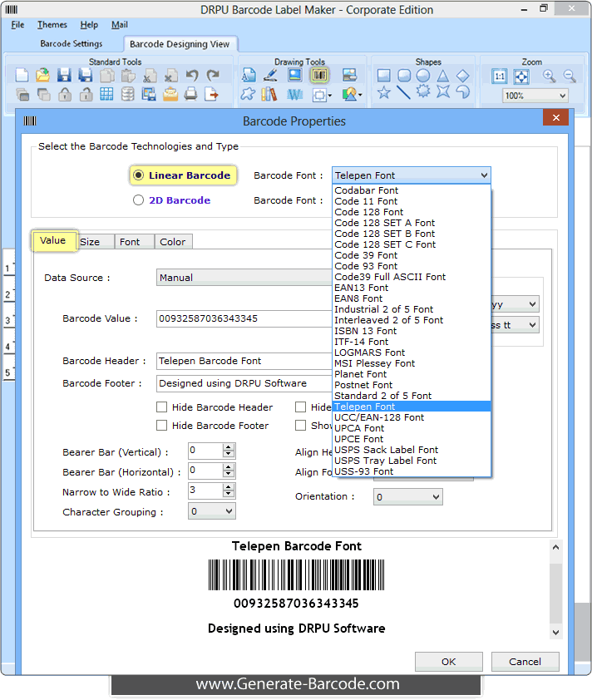Click the Barcode Value input field
Viewport: 592px width, 700px height.
point(244,318)
